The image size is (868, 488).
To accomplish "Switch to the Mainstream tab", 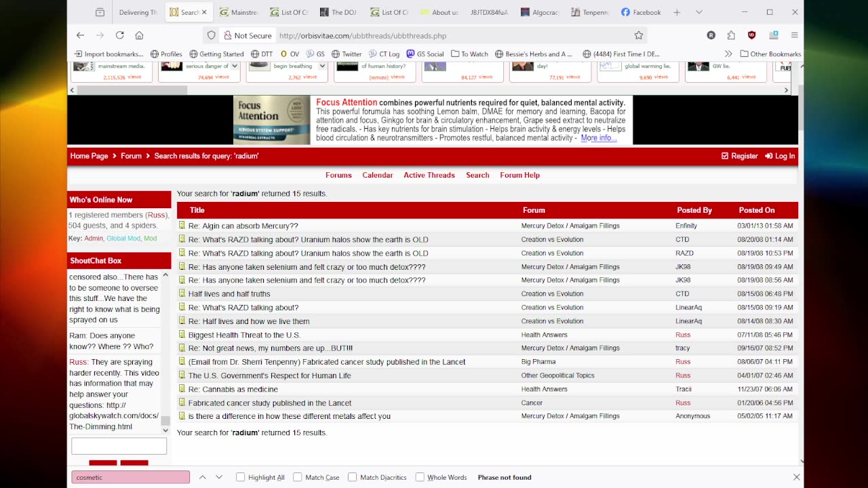I will tap(239, 12).
